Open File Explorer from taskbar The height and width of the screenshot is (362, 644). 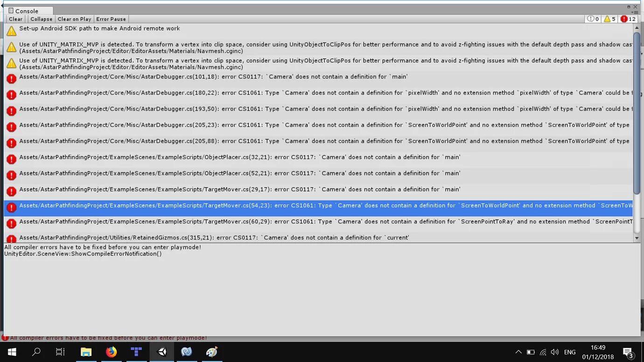(86, 352)
